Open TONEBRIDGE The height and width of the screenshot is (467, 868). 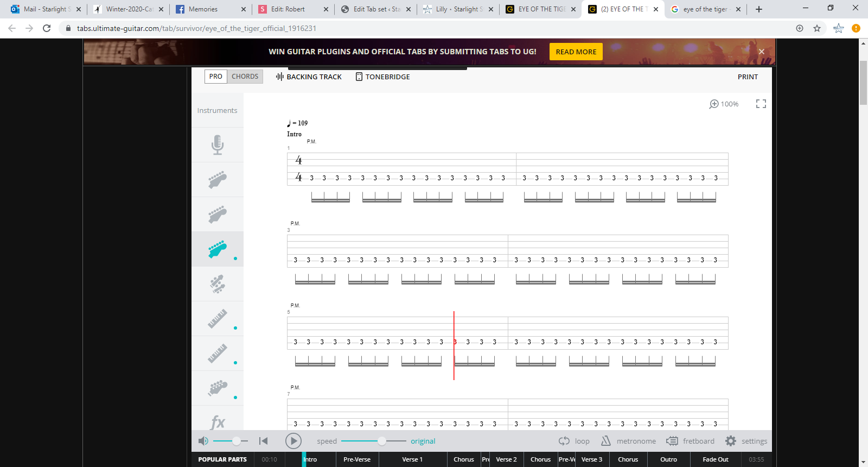coord(382,77)
